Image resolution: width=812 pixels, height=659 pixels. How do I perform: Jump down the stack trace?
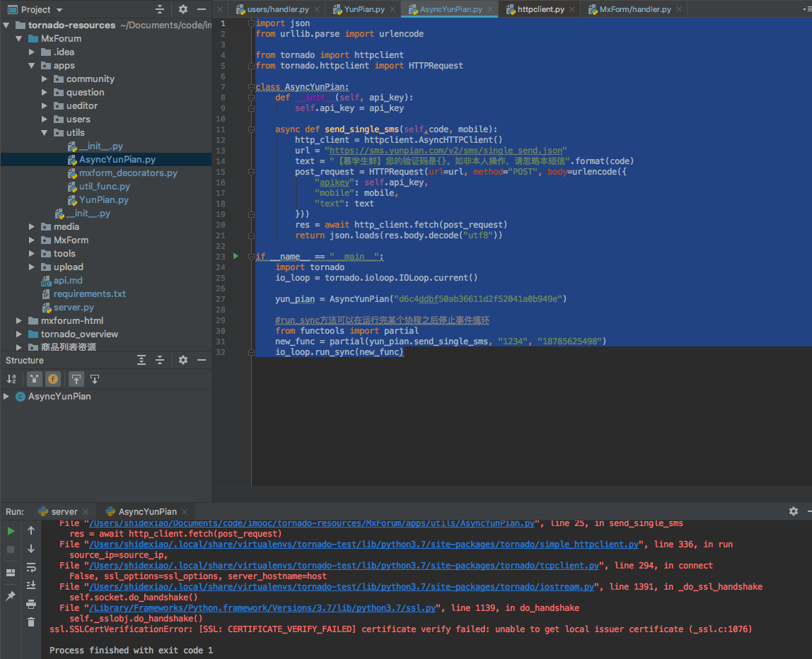(x=31, y=549)
